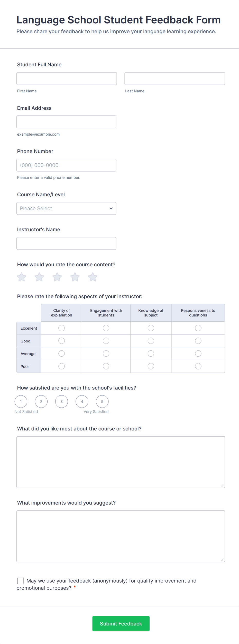Click the Instructor's Name field
Image resolution: width=239 pixels, height=644 pixels.
(x=66, y=243)
